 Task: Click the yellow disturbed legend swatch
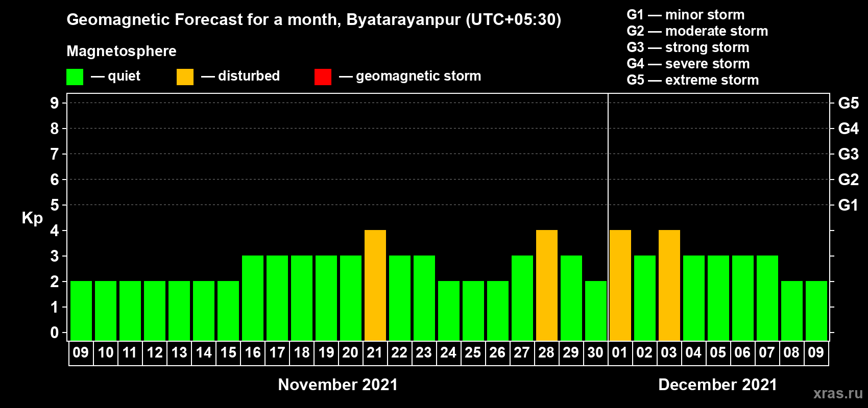(x=185, y=77)
